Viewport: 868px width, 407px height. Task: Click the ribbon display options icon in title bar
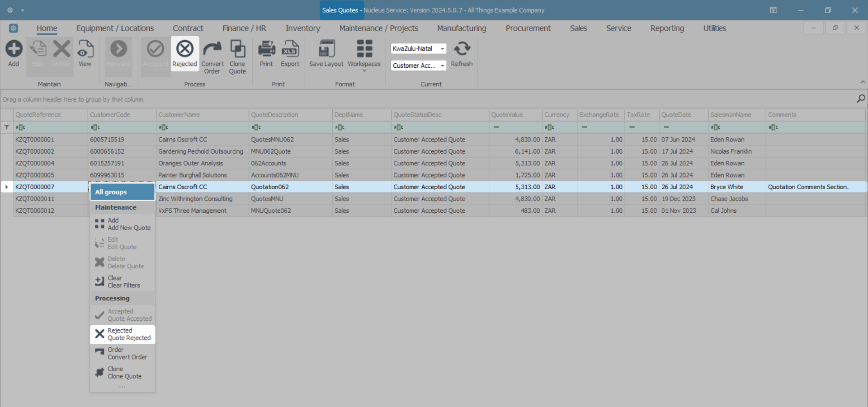pos(774,10)
